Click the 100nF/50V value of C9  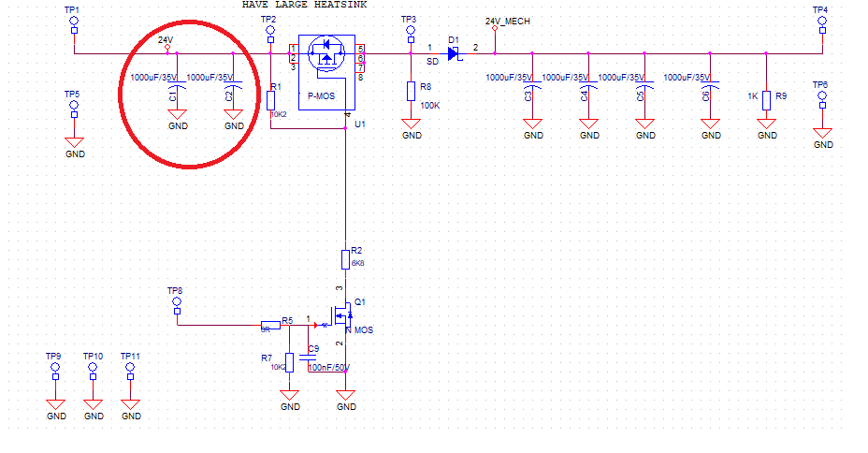pos(329,367)
